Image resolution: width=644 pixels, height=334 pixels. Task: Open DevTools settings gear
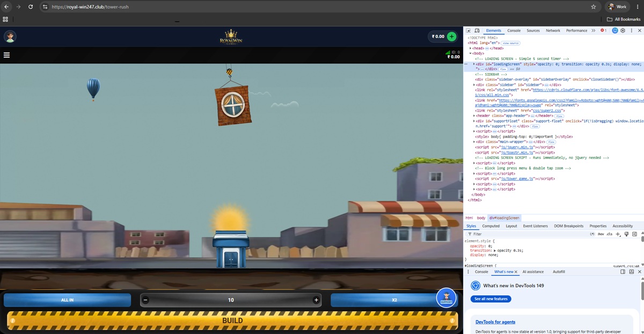click(x=623, y=31)
